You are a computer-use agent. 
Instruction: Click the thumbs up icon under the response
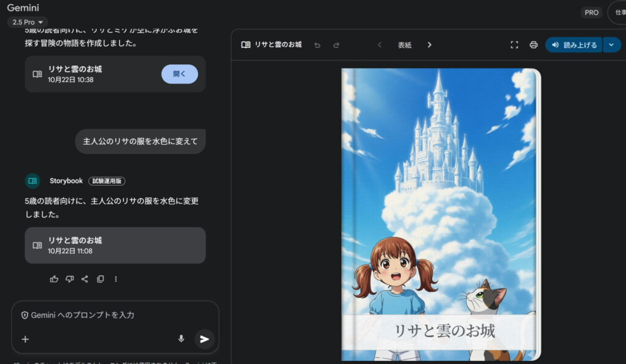(x=54, y=279)
